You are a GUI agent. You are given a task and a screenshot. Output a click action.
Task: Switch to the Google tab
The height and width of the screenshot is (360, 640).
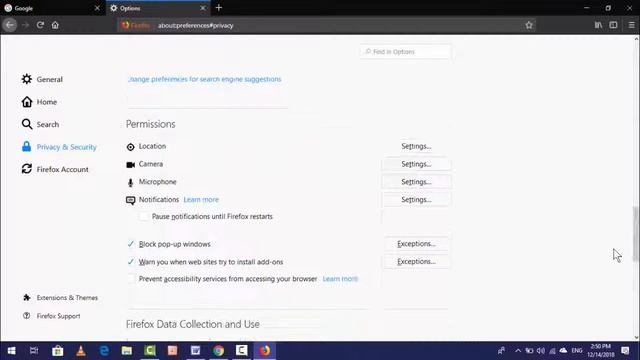pos(49,8)
